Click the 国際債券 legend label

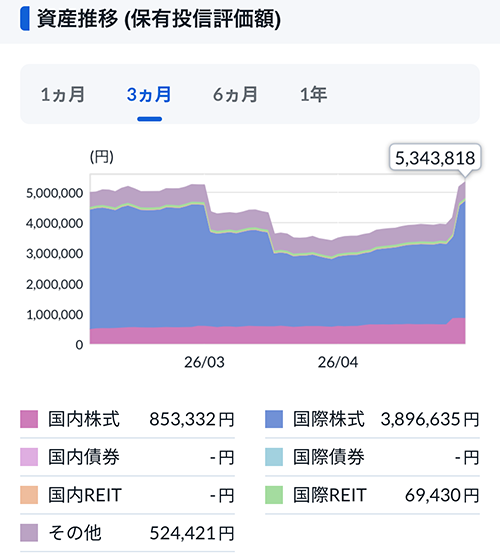pyautogui.click(x=329, y=457)
